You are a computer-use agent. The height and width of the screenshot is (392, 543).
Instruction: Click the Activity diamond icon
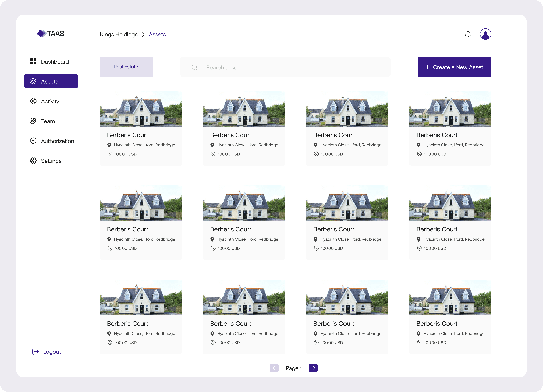click(33, 101)
